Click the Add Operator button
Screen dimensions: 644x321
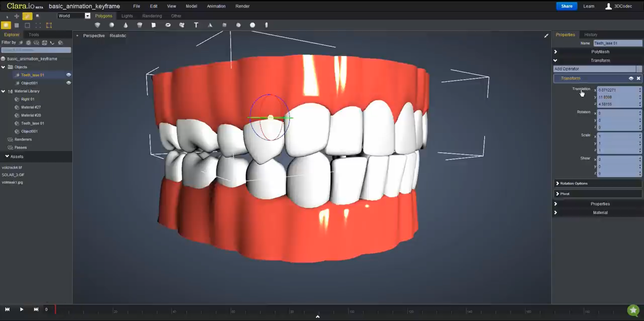(x=595, y=69)
